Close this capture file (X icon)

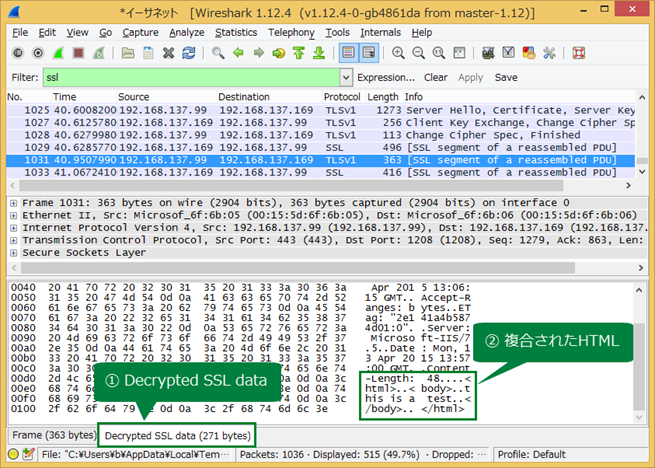pos(168,53)
